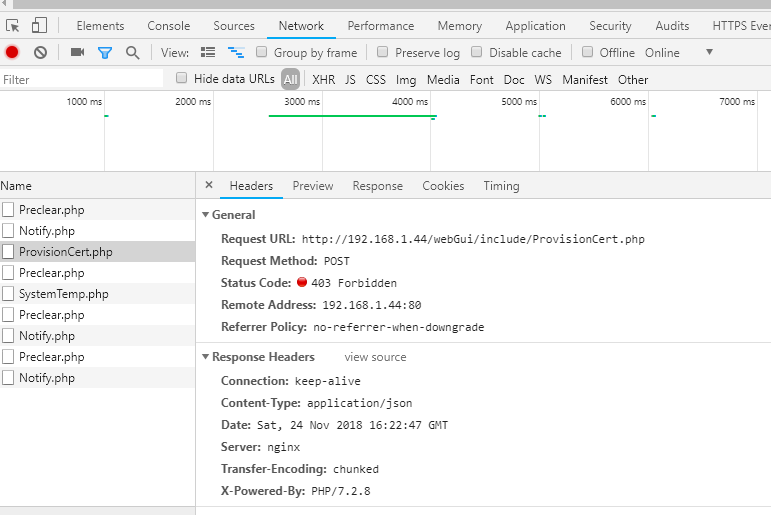Collapse the General section
Image resolution: width=771 pixels, height=515 pixels.
(x=206, y=214)
